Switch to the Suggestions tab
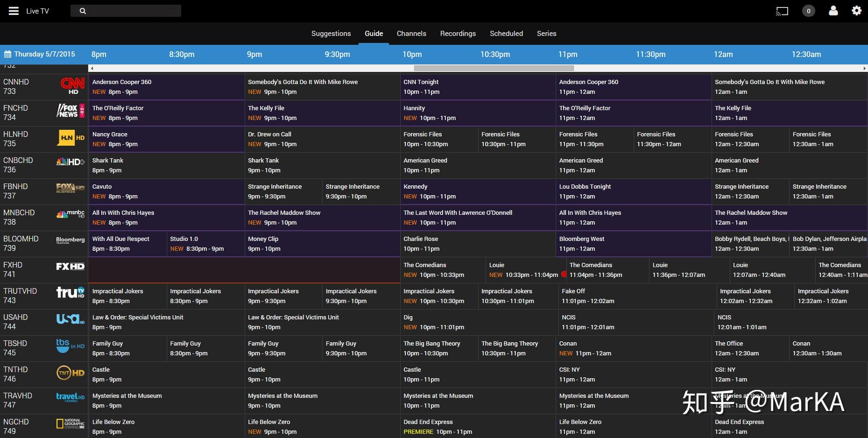 (331, 34)
